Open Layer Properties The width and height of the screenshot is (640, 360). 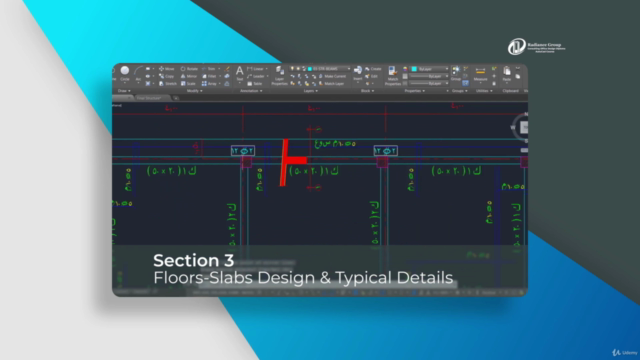coord(280,76)
